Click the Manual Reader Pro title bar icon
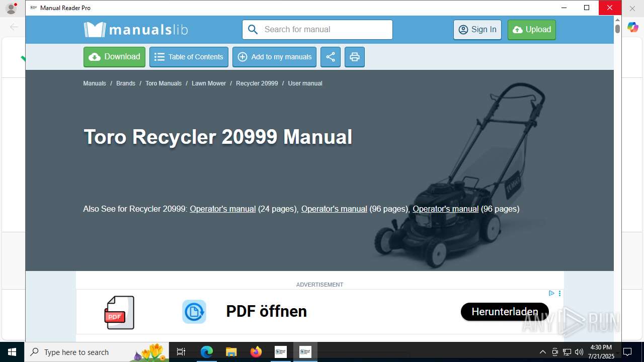Image resolution: width=644 pixels, height=362 pixels. point(34,8)
